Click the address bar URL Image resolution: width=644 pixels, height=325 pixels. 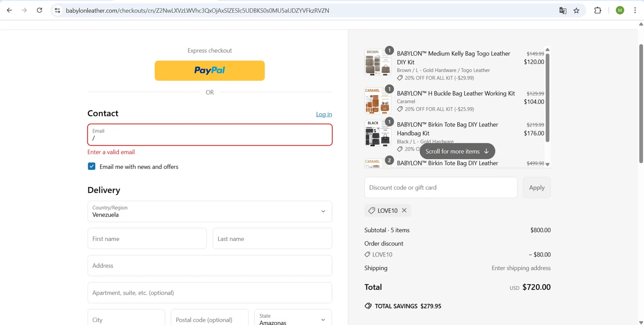coord(197,11)
